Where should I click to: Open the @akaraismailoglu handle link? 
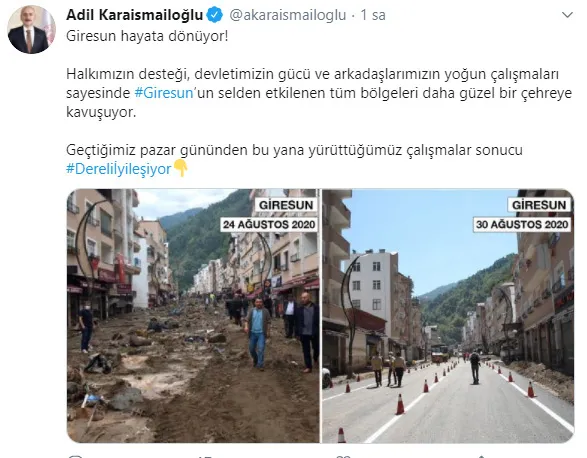pyautogui.click(x=288, y=15)
